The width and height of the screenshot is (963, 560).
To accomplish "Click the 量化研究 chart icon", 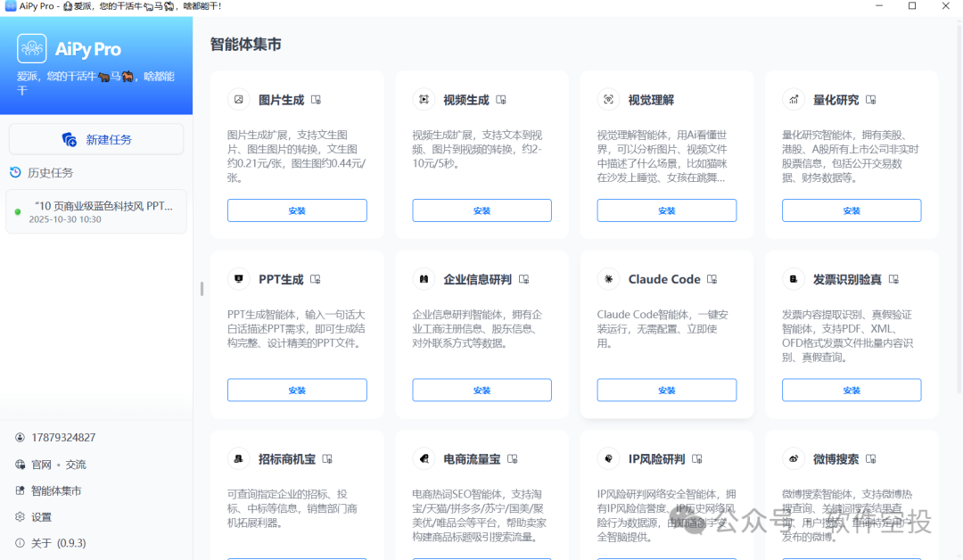I will 793,99.
